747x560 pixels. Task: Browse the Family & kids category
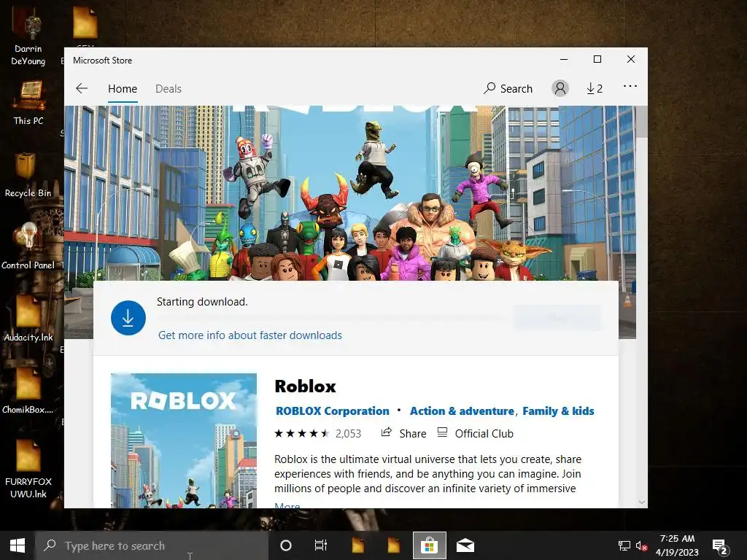point(558,411)
